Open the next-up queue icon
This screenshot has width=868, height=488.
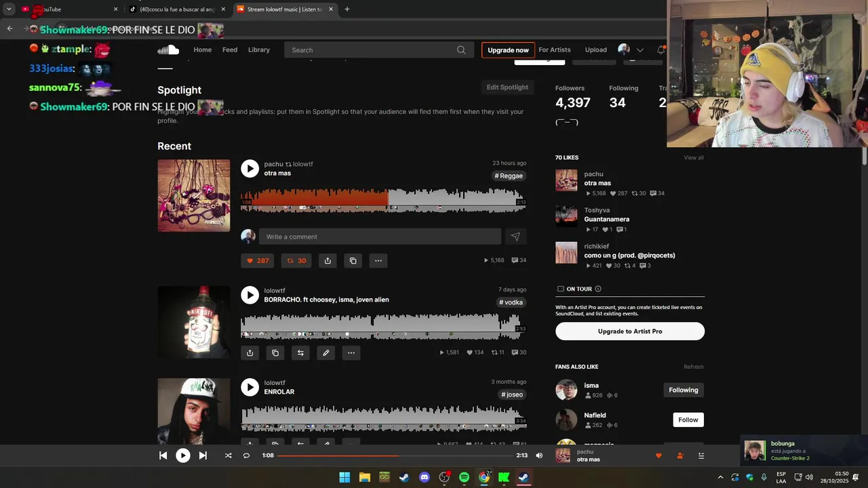click(x=701, y=455)
